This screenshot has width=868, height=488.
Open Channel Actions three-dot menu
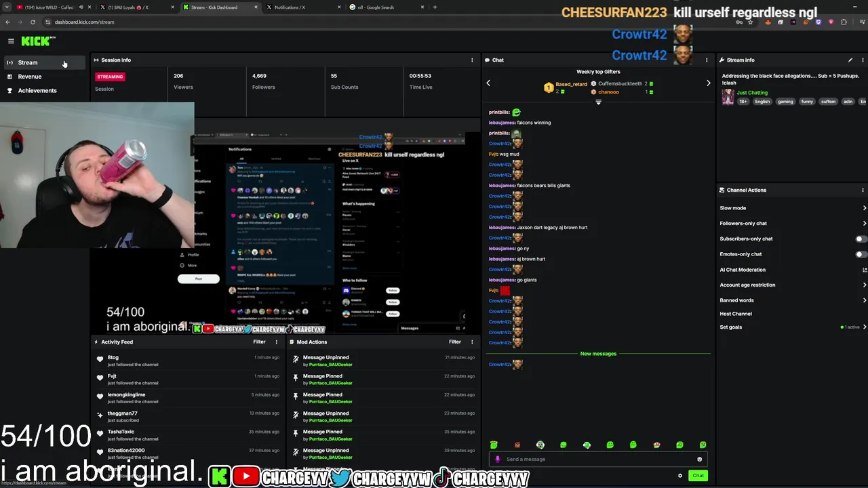863,190
